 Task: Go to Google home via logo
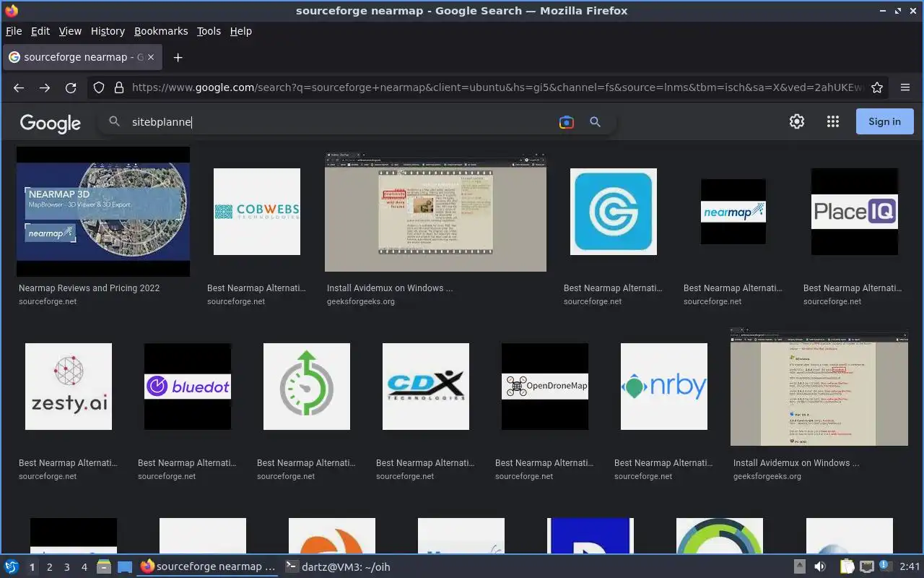pos(51,123)
